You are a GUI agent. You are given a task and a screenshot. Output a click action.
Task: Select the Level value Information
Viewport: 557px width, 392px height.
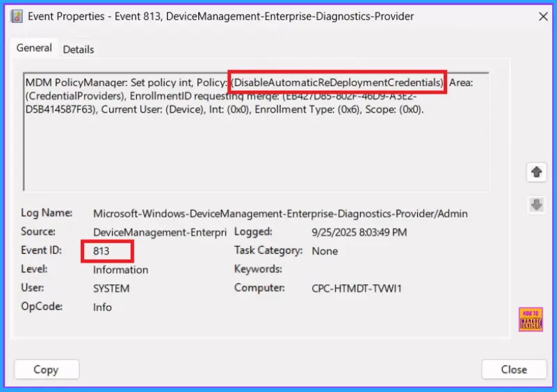[x=120, y=270]
